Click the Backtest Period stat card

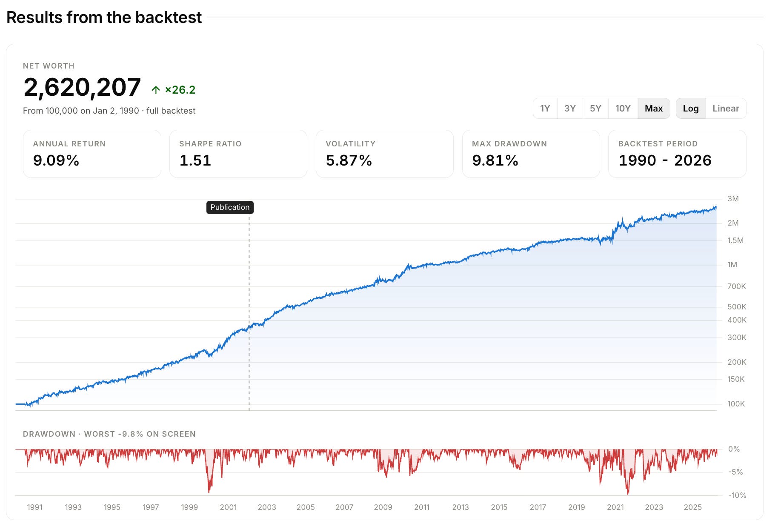pos(677,154)
